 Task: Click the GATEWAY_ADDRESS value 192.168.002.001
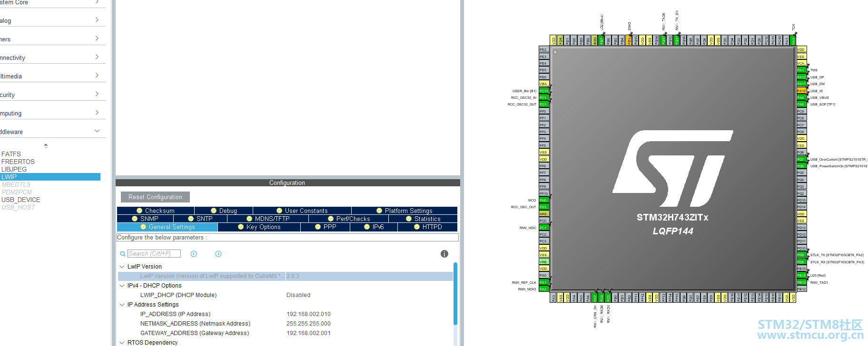click(308, 333)
